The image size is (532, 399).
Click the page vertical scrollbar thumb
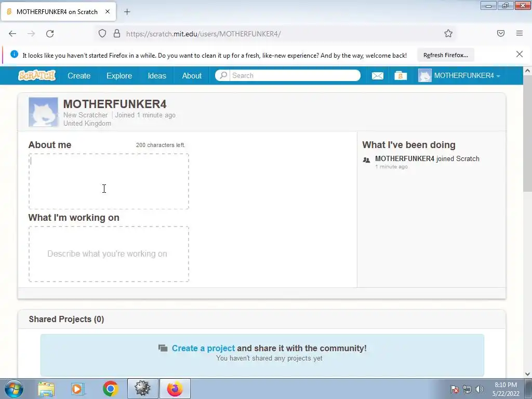point(527,134)
